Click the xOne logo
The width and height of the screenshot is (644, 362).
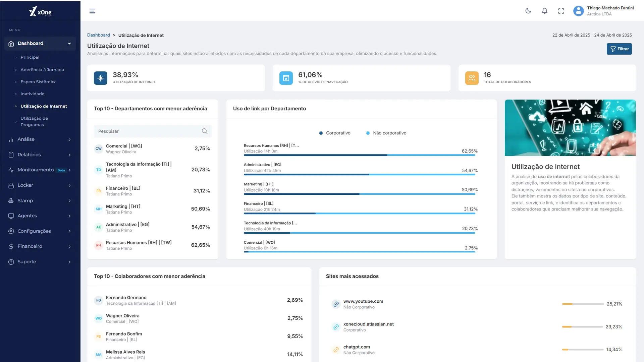pos(40,12)
